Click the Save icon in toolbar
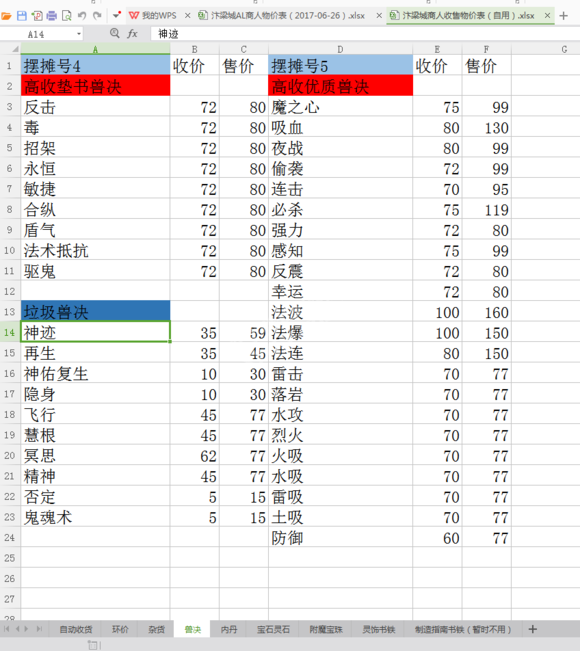Screen dimensions: 580x651 [22, 16]
